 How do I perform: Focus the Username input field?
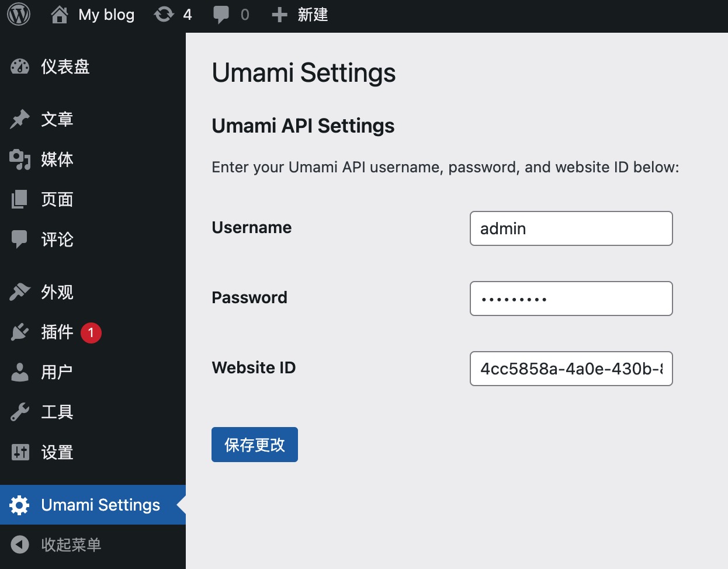pyautogui.click(x=571, y=228)
